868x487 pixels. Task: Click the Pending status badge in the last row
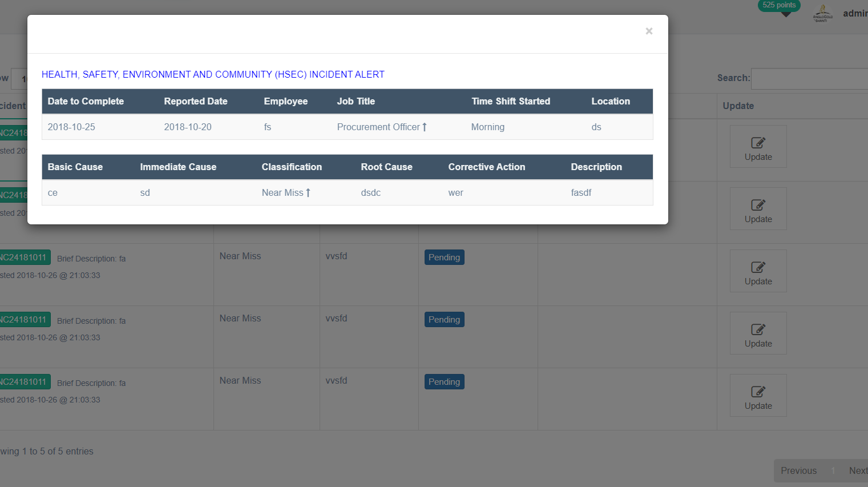(x=444, y=382)
